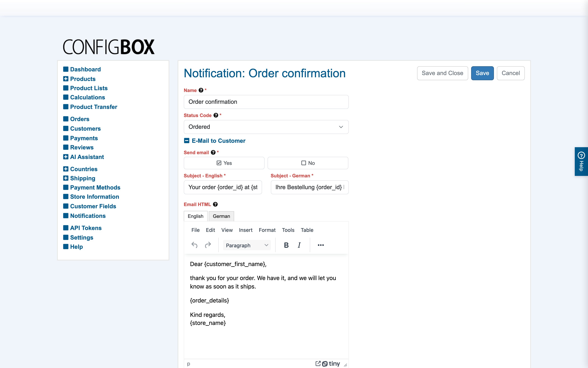The width and height of the screenshot is (588, 368).
Task: Toggle bold formatting in editor
Action: click(286, 245)
